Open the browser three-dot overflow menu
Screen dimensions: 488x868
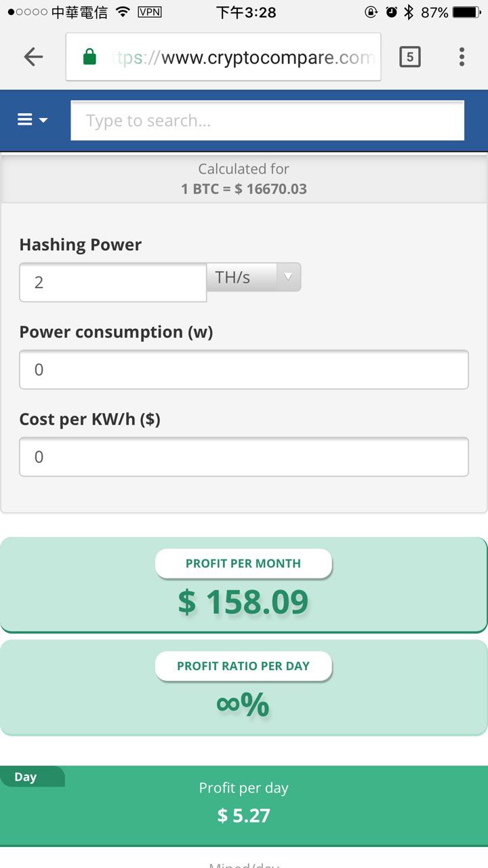[x=462, y=57]
